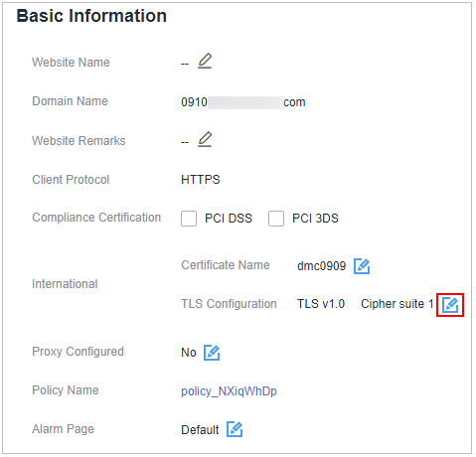
Task: Edit Website Remarks using pencil icon
Action: point(205,139)
